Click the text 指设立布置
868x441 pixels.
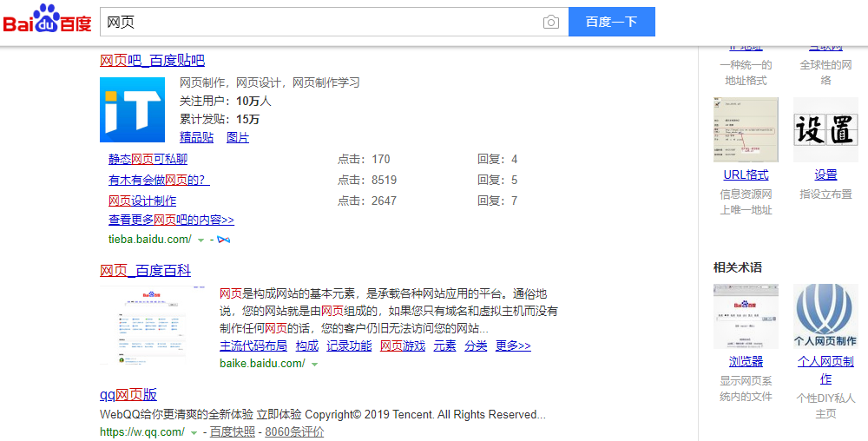point(825,194)
